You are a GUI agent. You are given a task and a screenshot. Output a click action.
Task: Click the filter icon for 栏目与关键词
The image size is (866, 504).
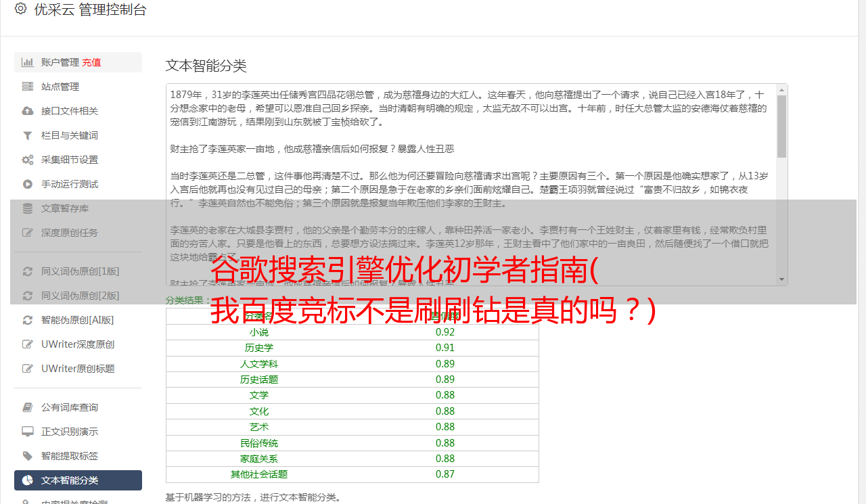(28, 135)
